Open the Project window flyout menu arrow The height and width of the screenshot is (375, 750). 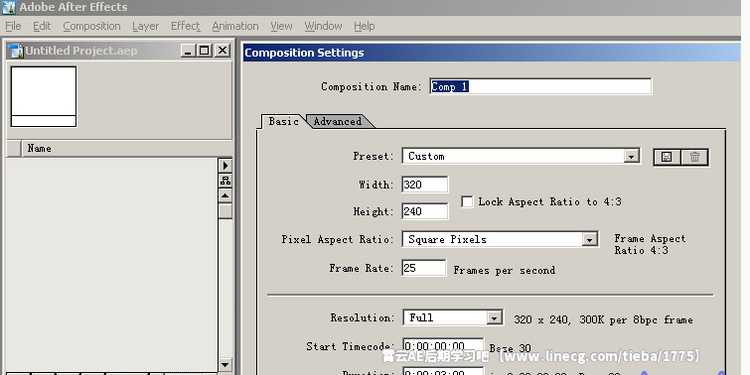(x=225, y=165)
